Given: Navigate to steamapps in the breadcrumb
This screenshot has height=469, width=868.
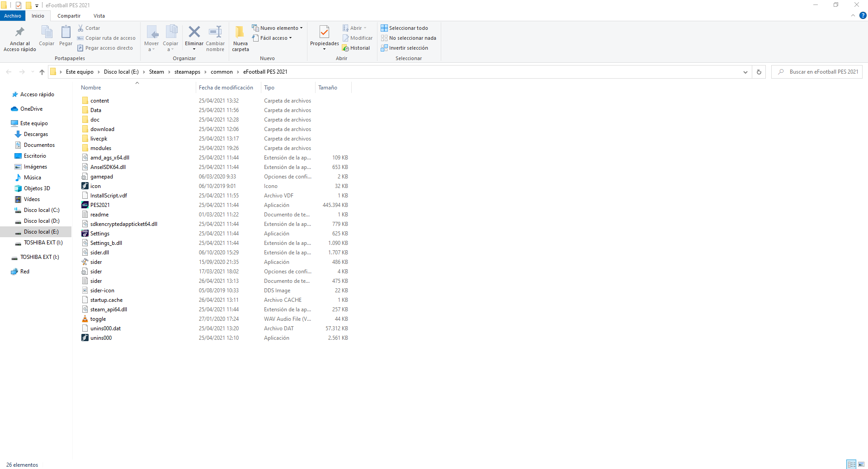Looking at the screenshot, I should pyautogui.click(x=187, y=72).
